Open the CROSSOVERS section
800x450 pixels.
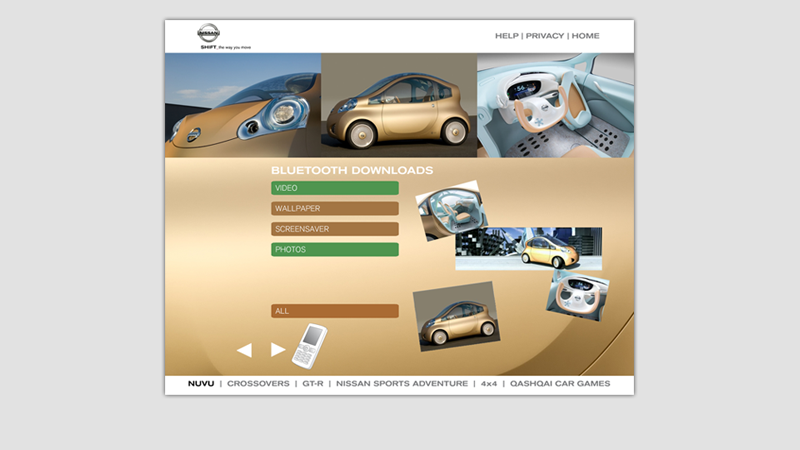(258, 384)
